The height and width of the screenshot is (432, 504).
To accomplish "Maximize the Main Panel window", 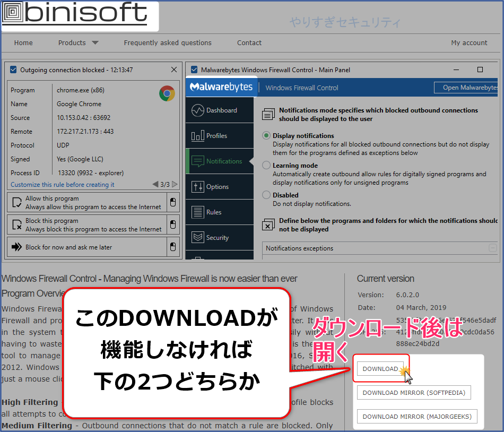I will [480, 70].
